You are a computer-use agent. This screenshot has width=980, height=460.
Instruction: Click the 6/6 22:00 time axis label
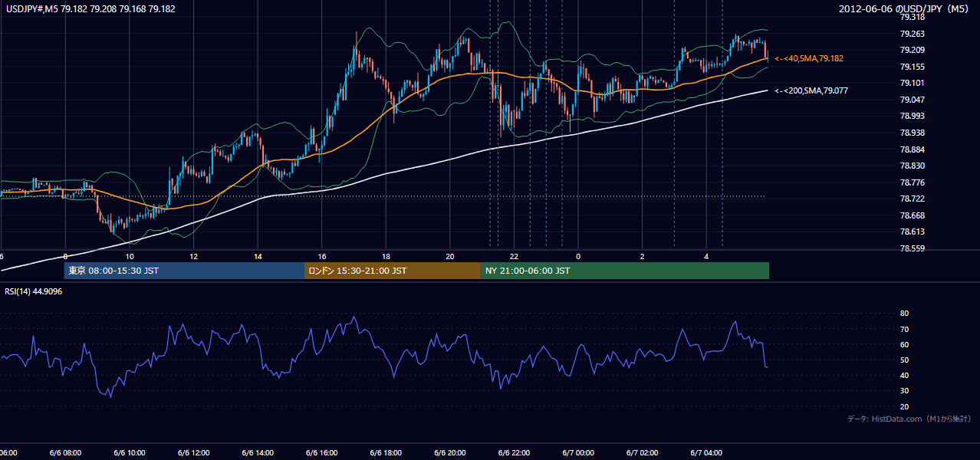click(514, 453)
